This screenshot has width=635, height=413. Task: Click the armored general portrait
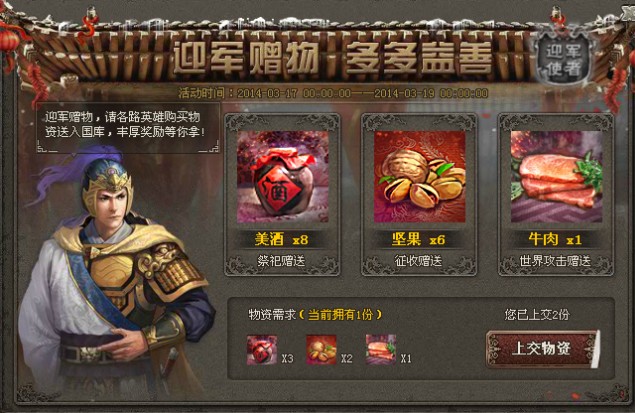click(x=115, y=275)
